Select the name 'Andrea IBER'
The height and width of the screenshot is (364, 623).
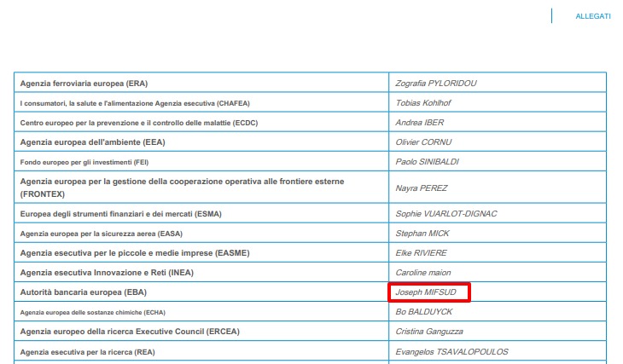point(420,123)
